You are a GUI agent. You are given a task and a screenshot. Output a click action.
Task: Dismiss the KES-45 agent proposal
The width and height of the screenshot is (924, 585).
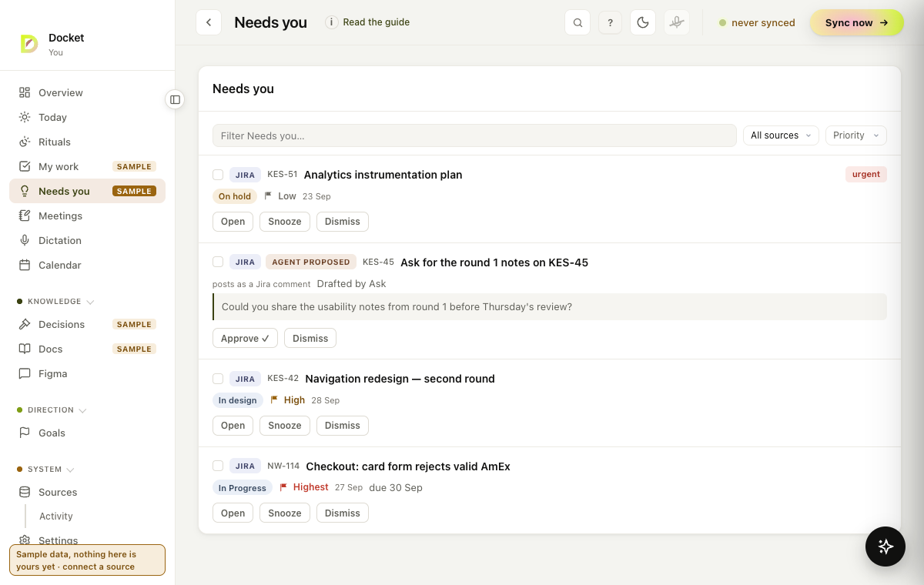pyautogui.click(x=310, y=339)
